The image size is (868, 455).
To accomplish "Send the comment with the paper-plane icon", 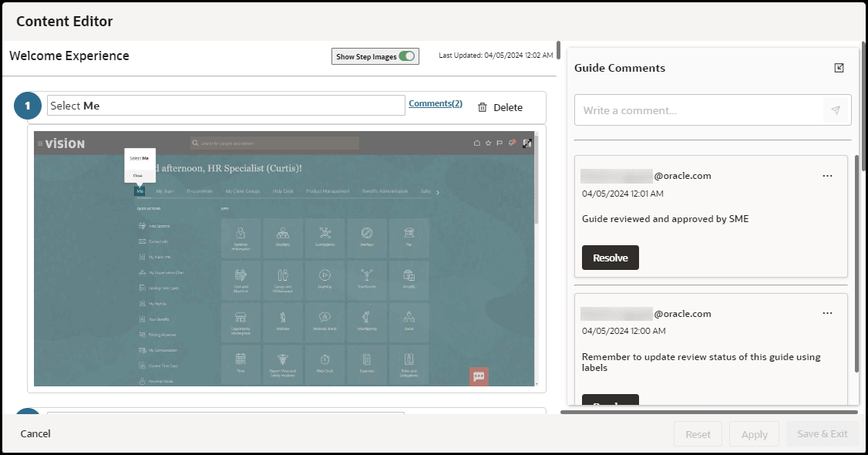I will click(x=836, y=110).
